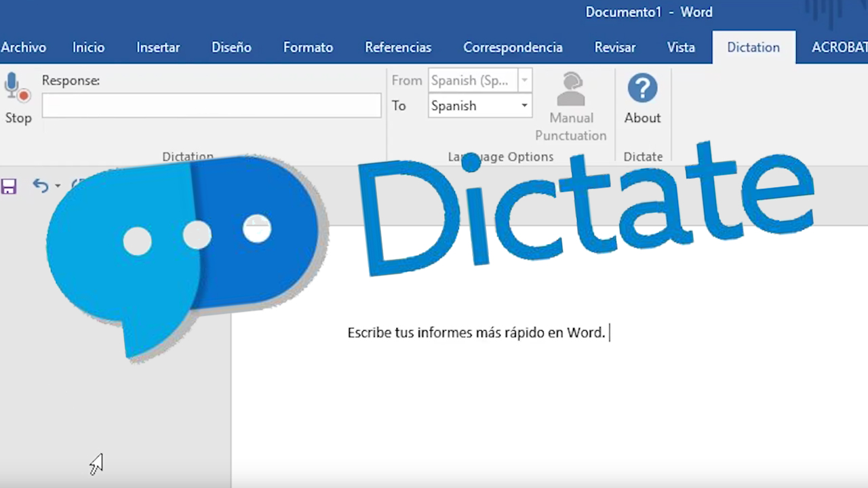Image resolution: width=868 pixels, height=488 pixels.
Task: Switch to the Referencias tab
Action: 398,47
